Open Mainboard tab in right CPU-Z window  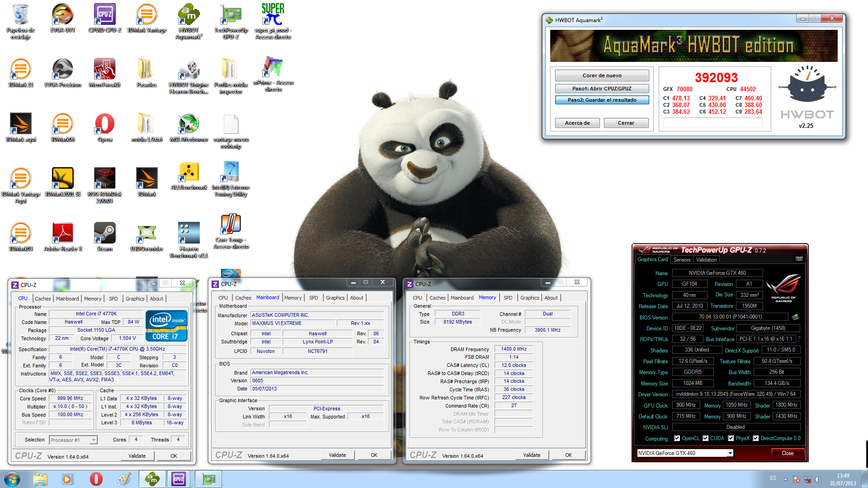(x=462, y=298)
